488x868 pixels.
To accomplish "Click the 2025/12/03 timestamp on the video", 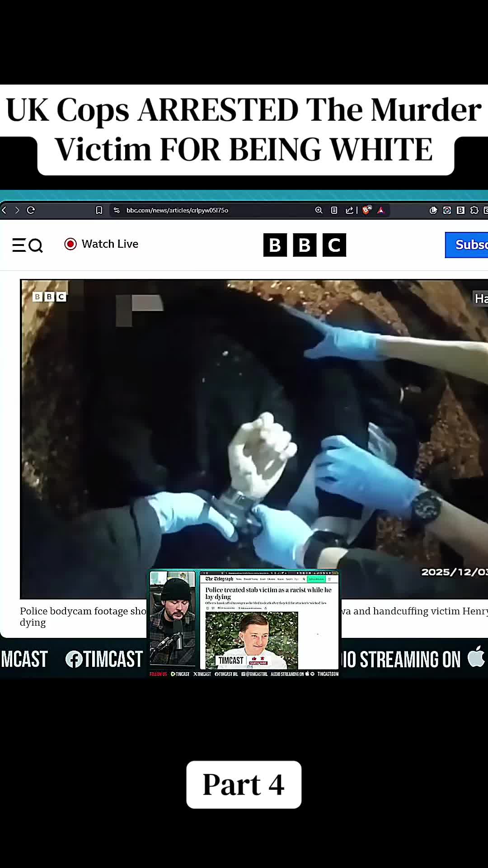I will [454, 572].
